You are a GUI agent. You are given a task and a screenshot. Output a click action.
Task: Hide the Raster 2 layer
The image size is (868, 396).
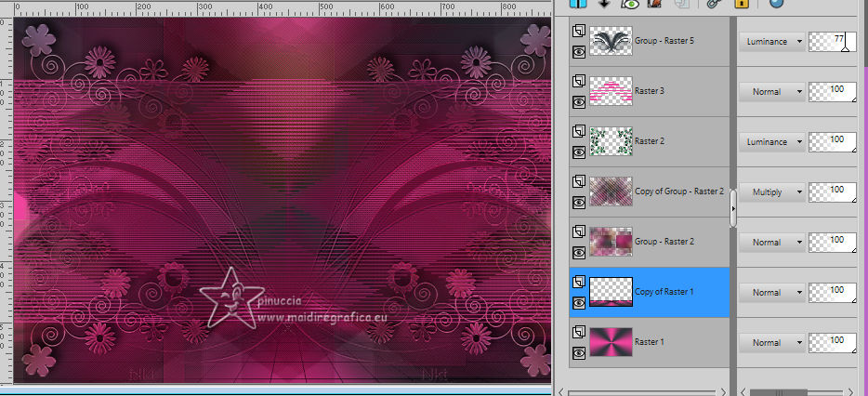point(578,152)
